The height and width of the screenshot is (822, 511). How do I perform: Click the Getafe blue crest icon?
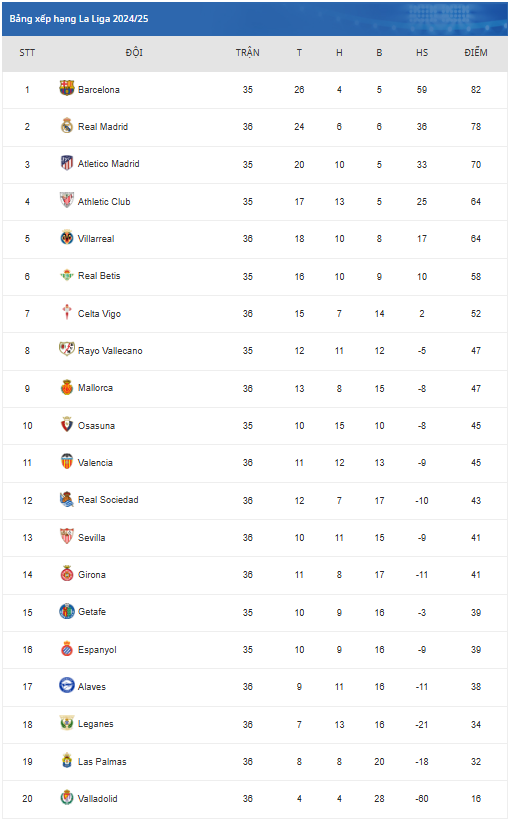pos(67,611)
